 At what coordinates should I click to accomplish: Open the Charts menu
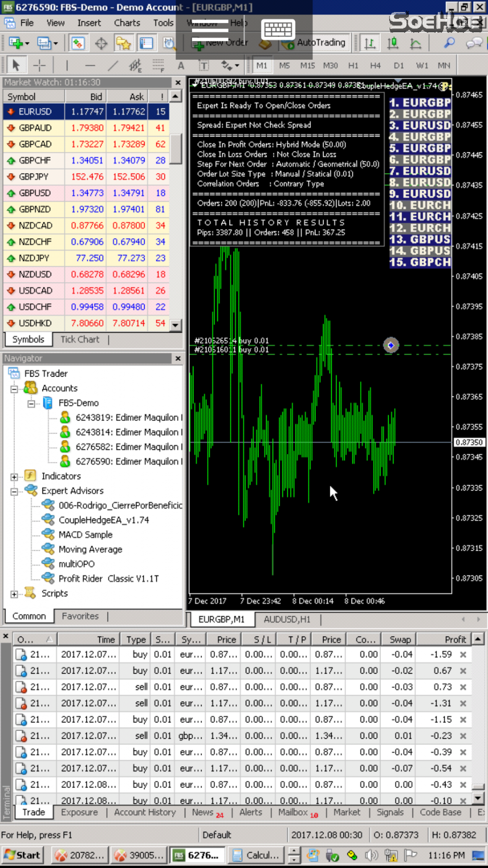127,23
